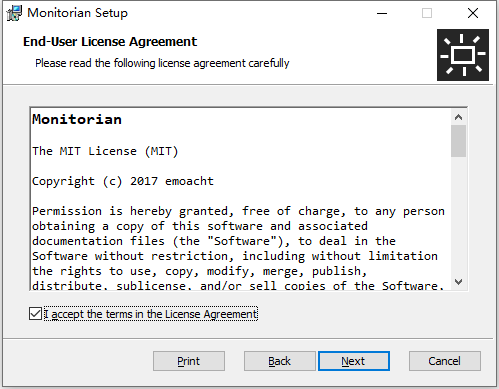Proceed with the Next button
This screenshot has height=389, width=499.
coord(354,361)
